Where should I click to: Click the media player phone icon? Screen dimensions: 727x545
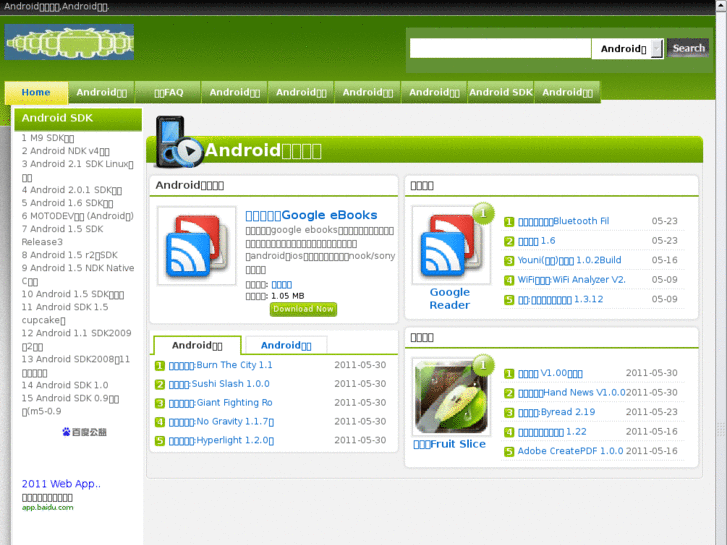point(179,141)
